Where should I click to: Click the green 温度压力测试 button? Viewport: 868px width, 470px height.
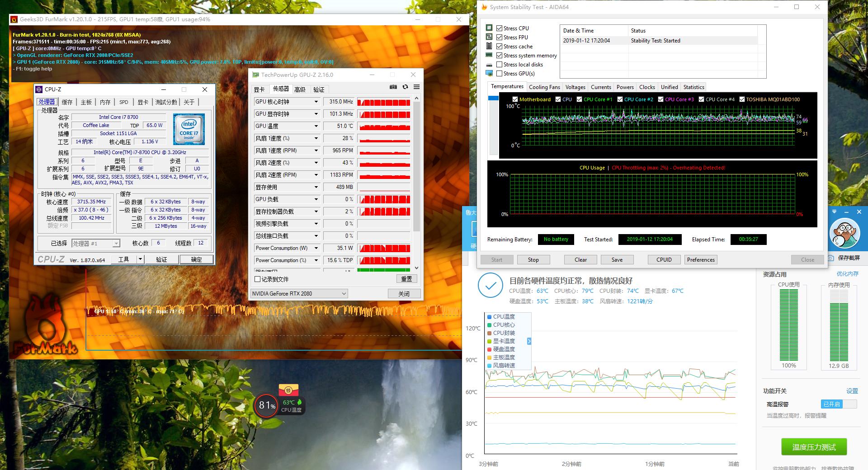[814, 447]
